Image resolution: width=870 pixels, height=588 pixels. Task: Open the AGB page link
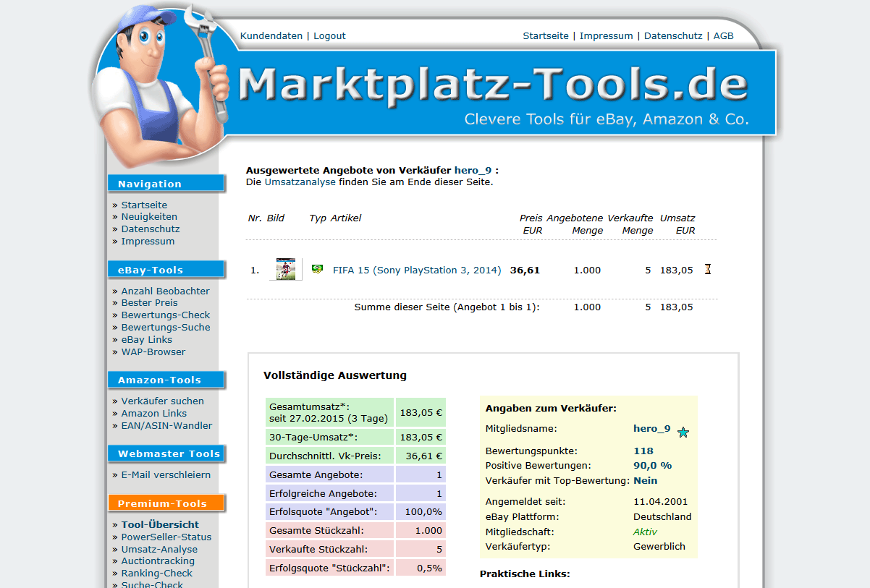[724, 35]
